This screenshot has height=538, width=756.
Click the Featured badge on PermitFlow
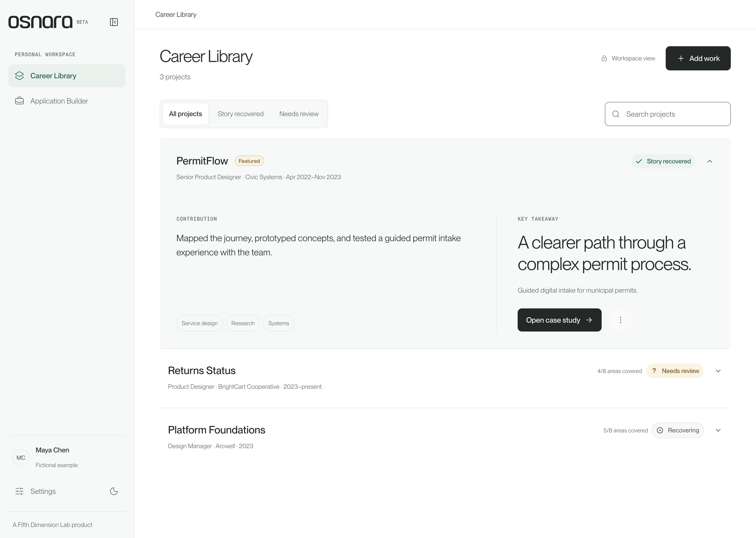(249, 161)
